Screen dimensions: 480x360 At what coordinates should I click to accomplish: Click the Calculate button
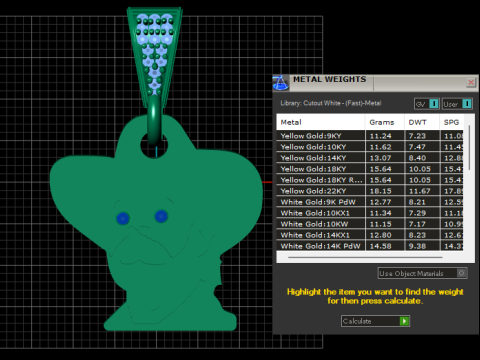375,321
